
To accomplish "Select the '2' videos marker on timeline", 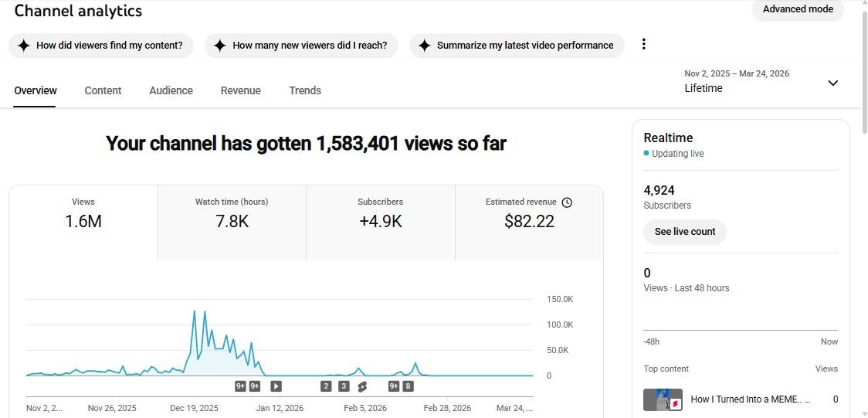I will 326,386.
